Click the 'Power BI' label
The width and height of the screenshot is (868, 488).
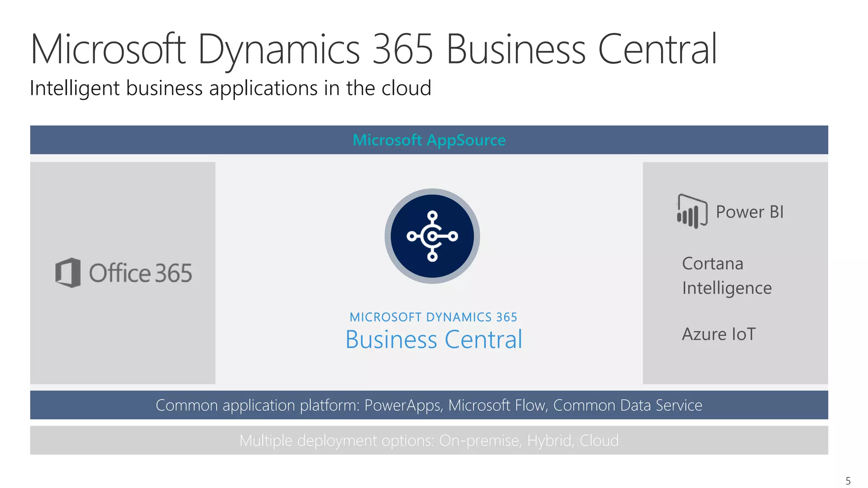click(750, 212)
